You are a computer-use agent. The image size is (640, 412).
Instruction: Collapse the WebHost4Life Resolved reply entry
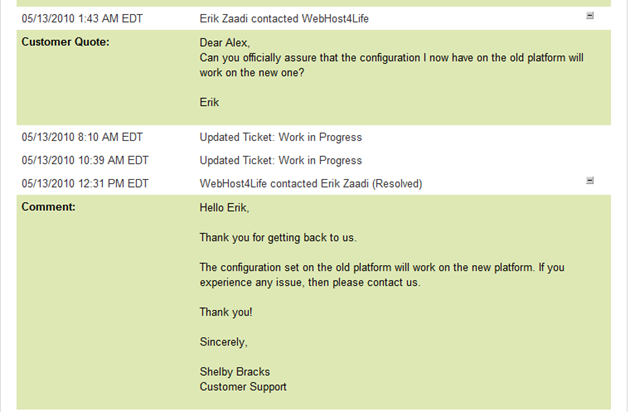[590, 181]
